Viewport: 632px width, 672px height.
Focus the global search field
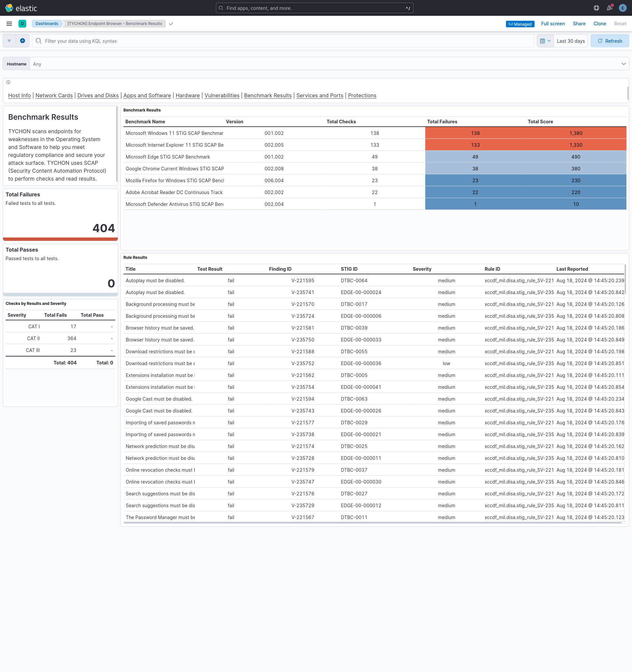(x=314, y=8)
